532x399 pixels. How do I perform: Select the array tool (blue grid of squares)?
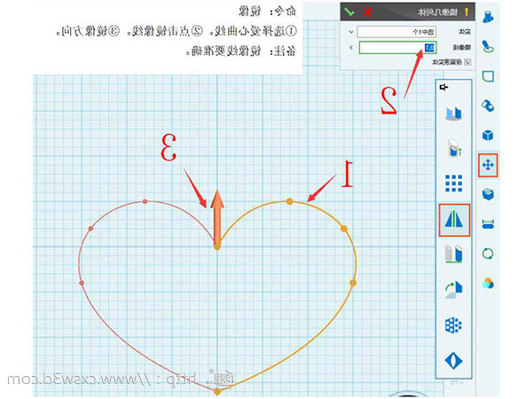coord(454,184)
